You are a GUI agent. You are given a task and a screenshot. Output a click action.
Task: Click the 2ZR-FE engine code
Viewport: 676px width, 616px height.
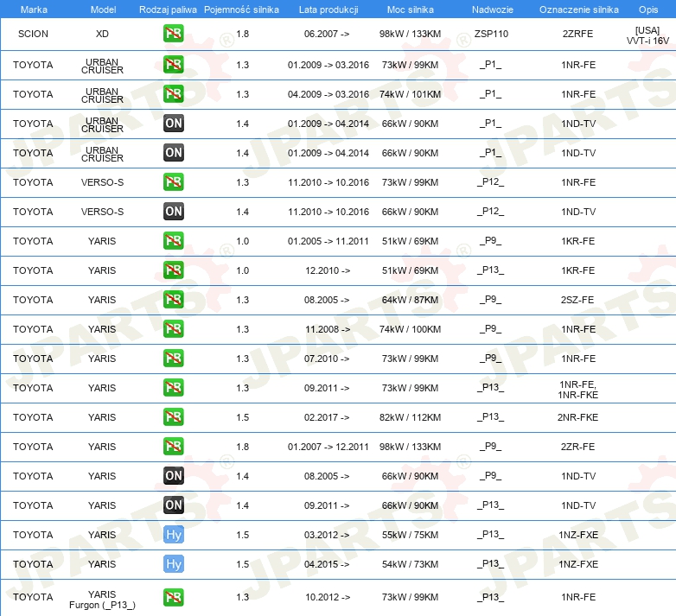click(x=577, y=447)
